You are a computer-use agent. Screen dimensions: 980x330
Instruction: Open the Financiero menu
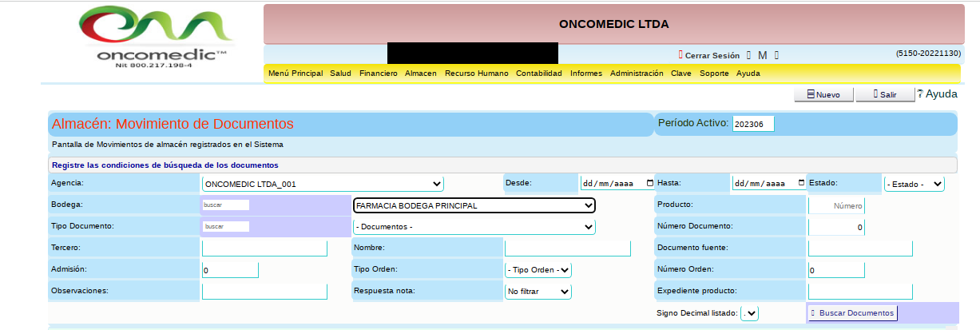[379, 74]
